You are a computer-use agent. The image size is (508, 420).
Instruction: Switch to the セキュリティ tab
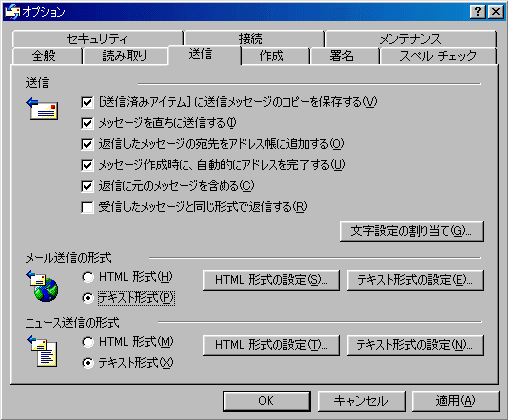point(97,39)
